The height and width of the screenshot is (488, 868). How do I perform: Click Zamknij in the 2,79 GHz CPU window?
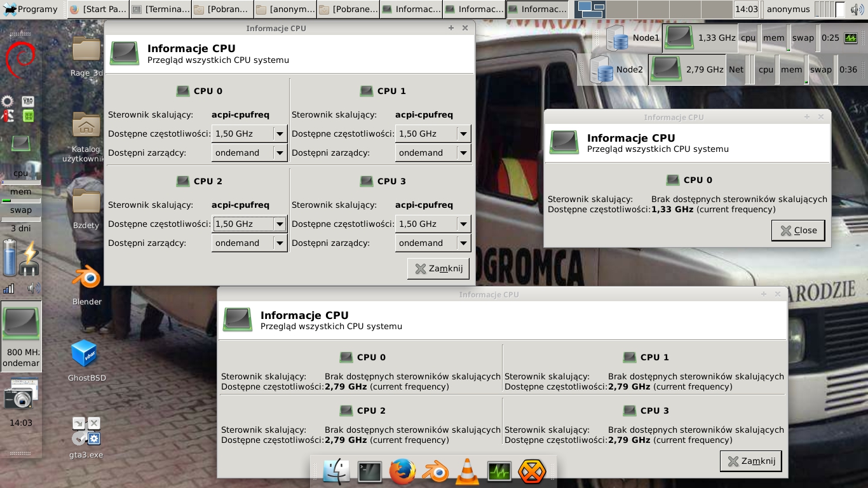pos(750,461)
